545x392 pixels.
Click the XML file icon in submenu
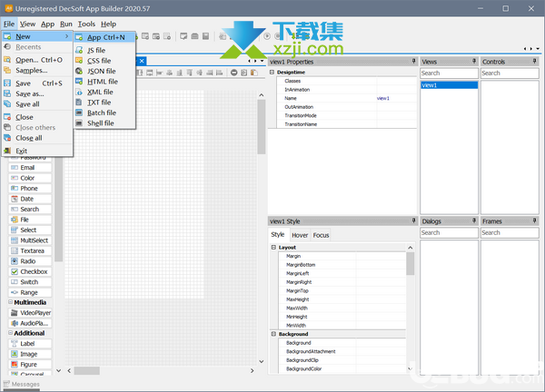coord(79,92)
